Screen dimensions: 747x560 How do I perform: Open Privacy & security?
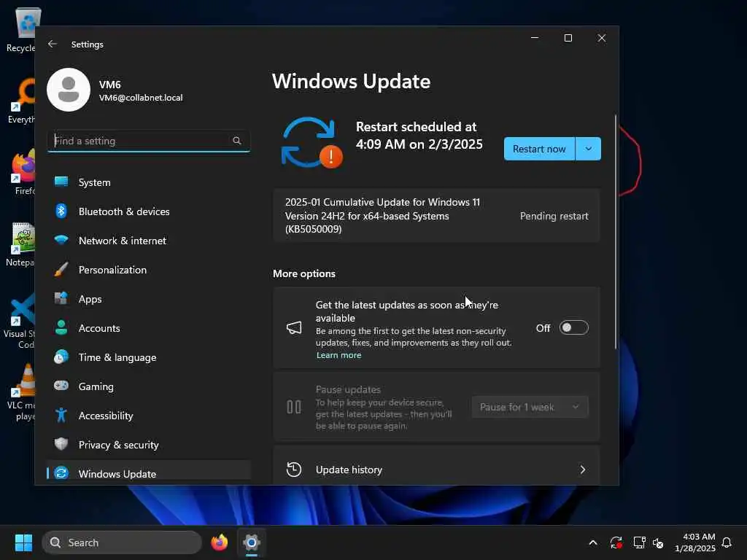pos(149,444)
